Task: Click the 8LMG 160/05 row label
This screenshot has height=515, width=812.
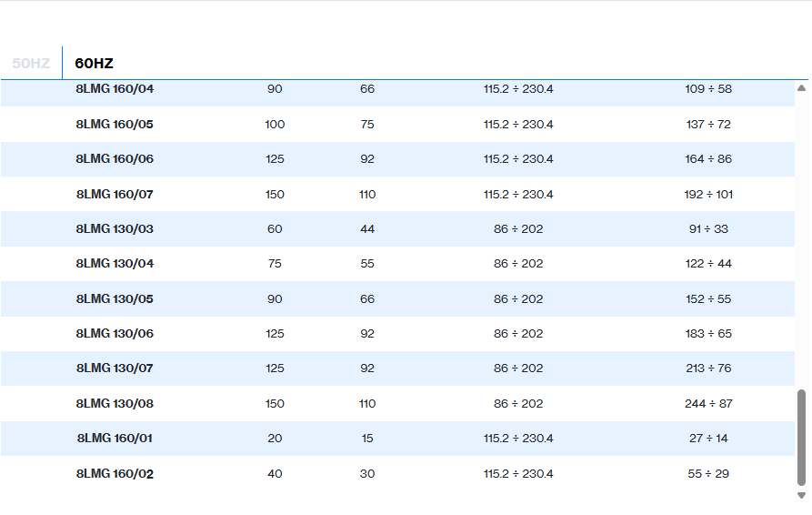Action: point(115,124)
